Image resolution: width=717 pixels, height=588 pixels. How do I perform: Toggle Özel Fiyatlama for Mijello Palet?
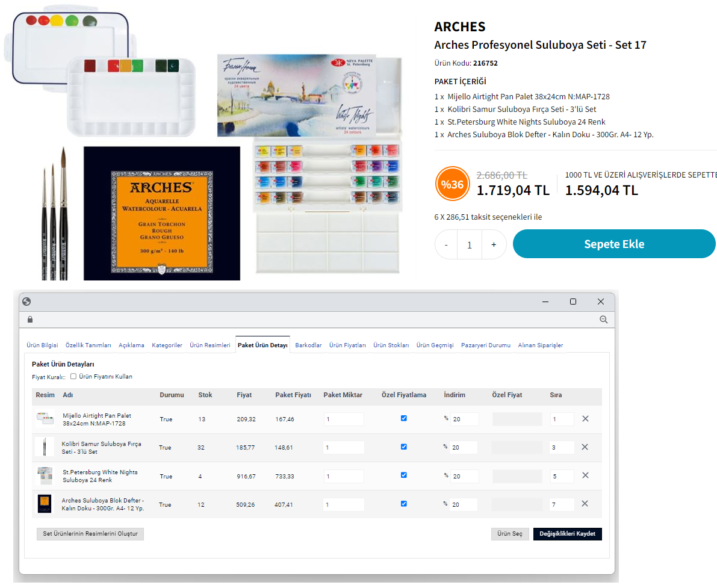point(404,418)
